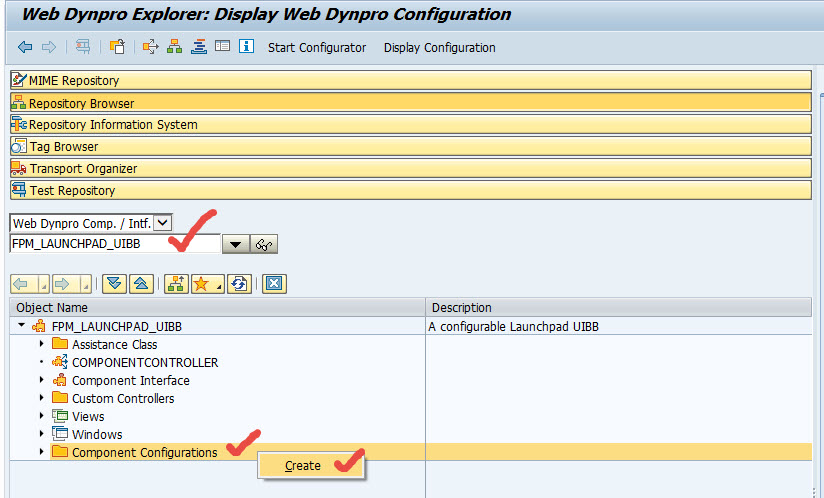Image resolution: width=824 pixels, height=498 pixels.
Task: Click the FPM_LAUNCHPAD_UIBB name input field
Action: point(115,244)
